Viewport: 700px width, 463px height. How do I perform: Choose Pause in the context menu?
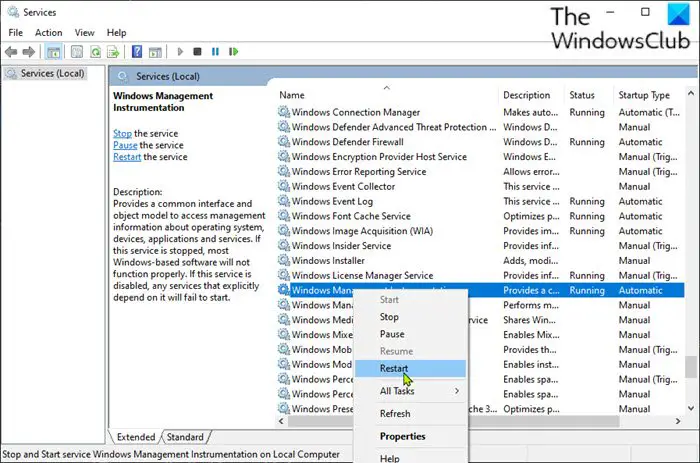(411, 334)
